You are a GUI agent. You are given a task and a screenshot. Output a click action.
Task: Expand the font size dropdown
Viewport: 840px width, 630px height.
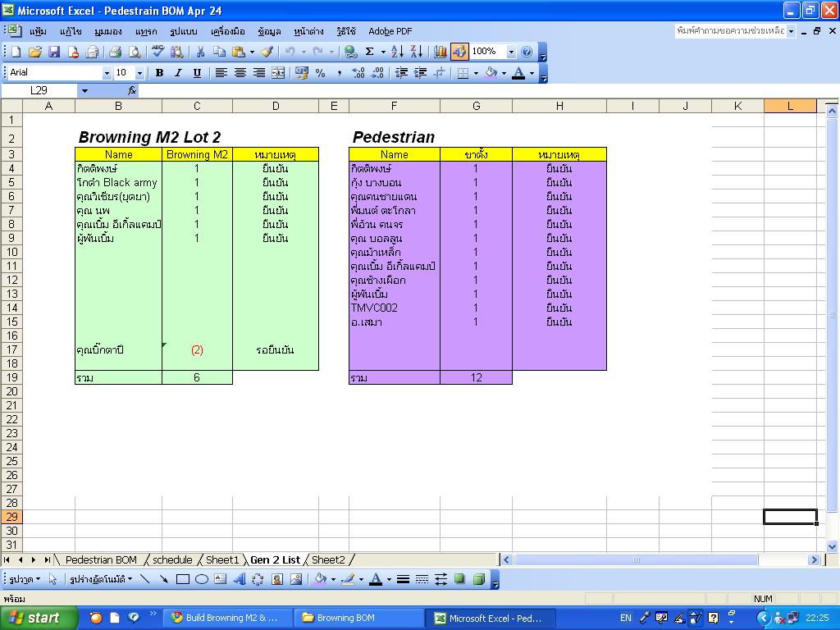coord(139,73)
